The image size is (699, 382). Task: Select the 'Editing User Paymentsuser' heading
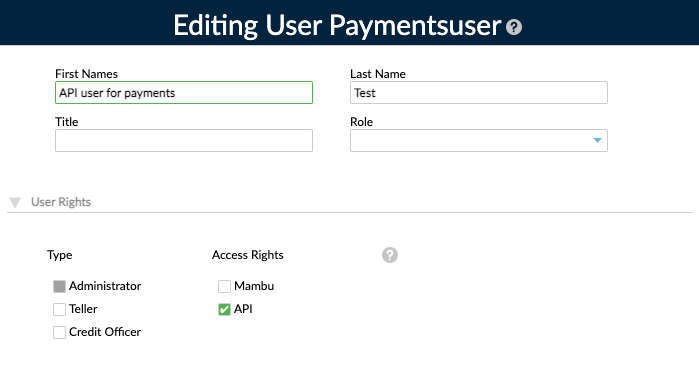click(337, 25)
